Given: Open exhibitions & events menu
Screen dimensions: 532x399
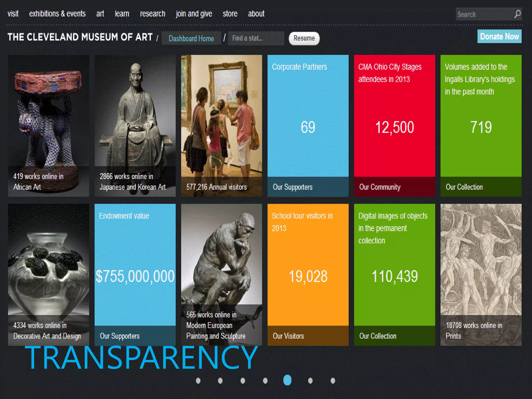Looking at the screenshot, I should click(x=57, y=14).
